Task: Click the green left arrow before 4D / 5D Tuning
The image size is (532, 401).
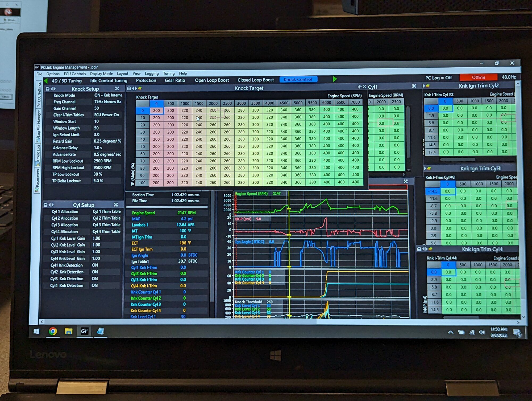Action: click(46, 81)
